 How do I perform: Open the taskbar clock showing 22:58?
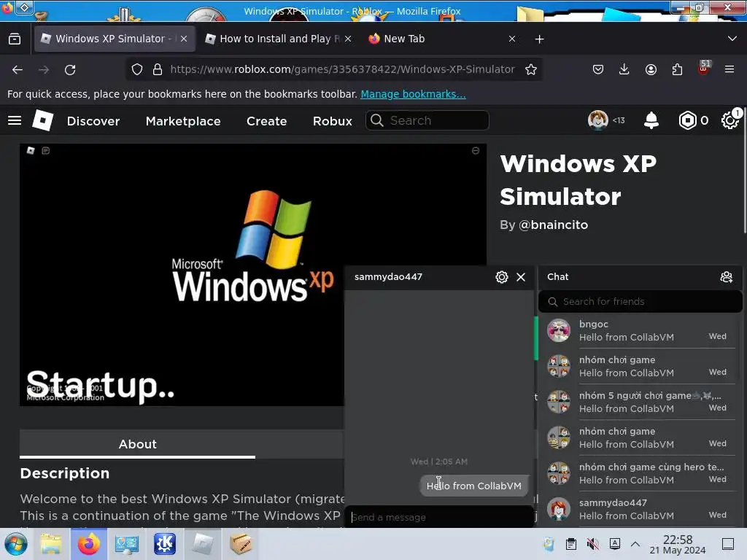click(x=678, y=544)
